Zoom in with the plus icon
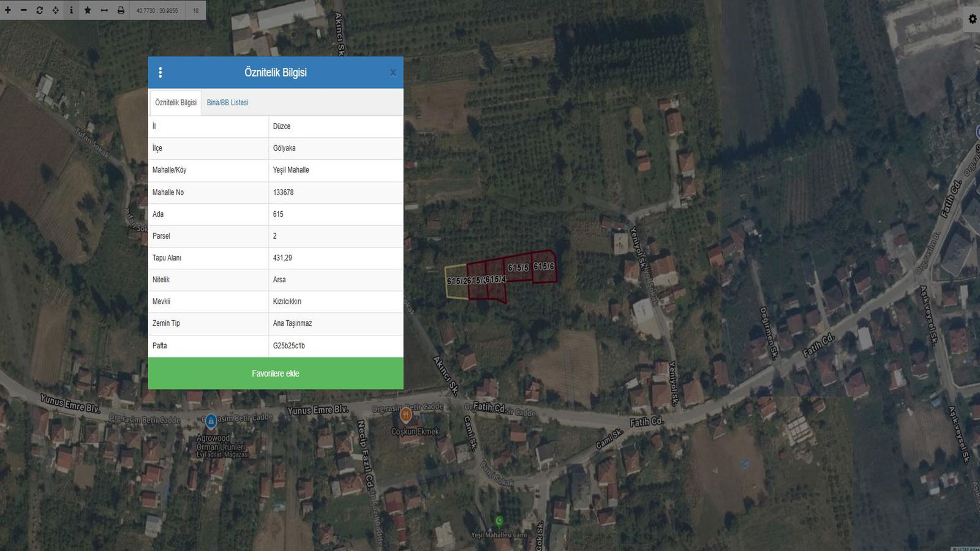The width and height of the screenshot is (980, 551). [8, 10]
